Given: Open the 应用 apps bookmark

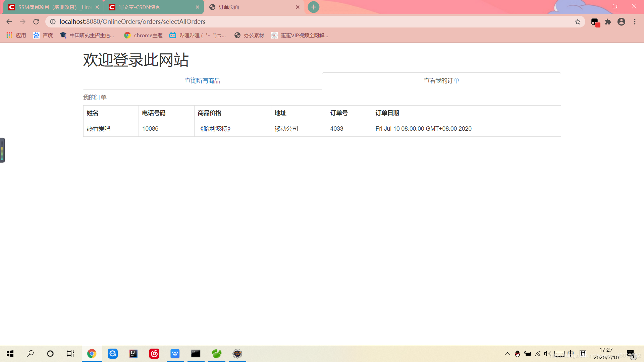Looking at the screenshot, I should tap(16, 35).
